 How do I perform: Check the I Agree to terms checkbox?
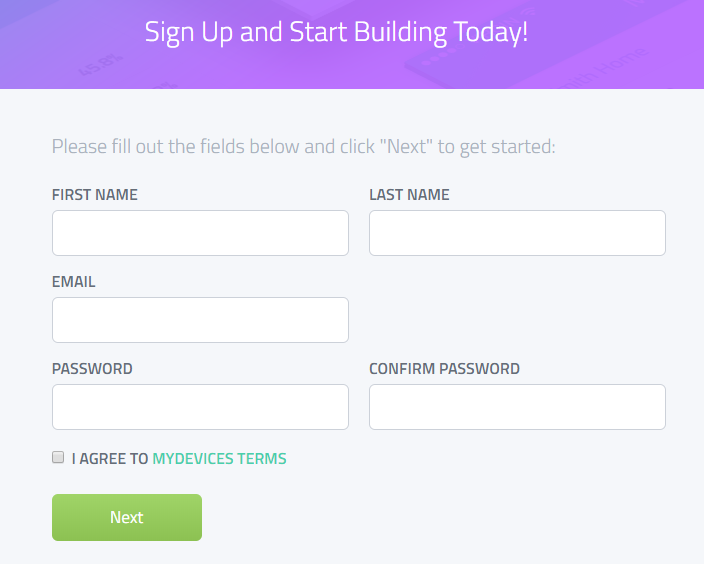pos(58,458)
